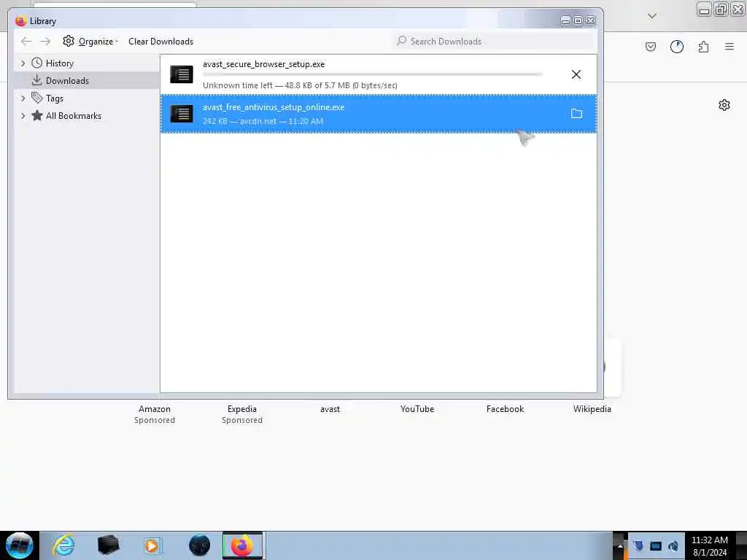The width and height of the screenshot is (747, 560).
Task: Open the Facebook shortcut tile
Action: pos(505,409)
